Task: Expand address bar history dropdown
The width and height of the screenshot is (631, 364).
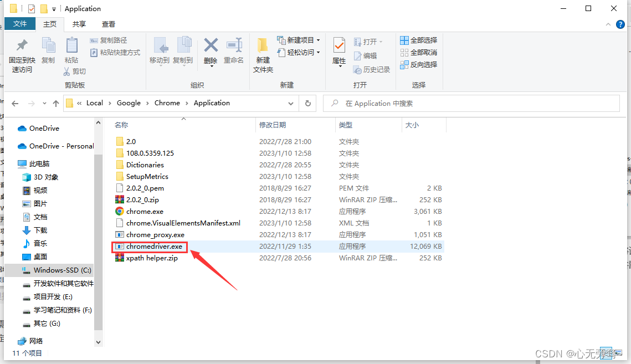Action: (290, 104)
